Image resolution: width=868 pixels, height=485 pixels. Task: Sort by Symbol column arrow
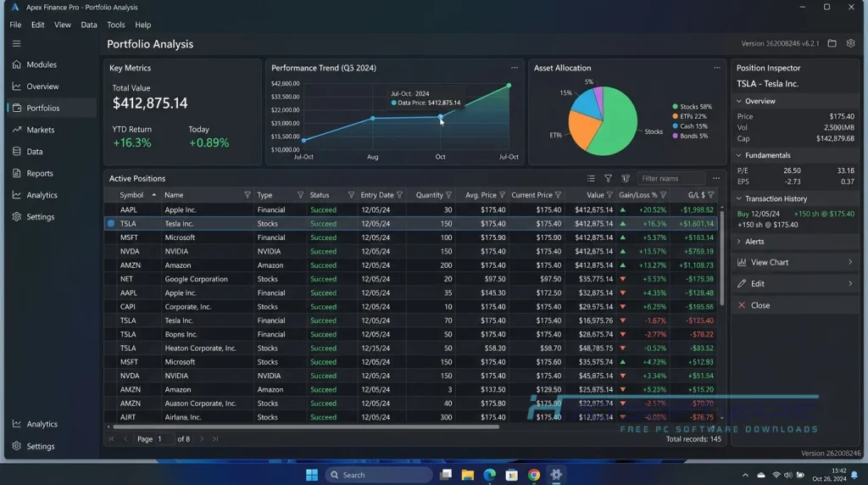(154, 195)
